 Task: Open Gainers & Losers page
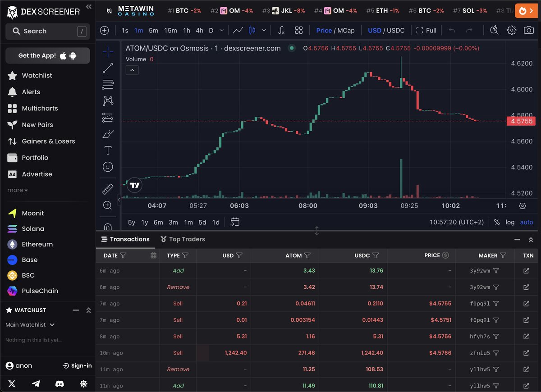tap(48, 141)
